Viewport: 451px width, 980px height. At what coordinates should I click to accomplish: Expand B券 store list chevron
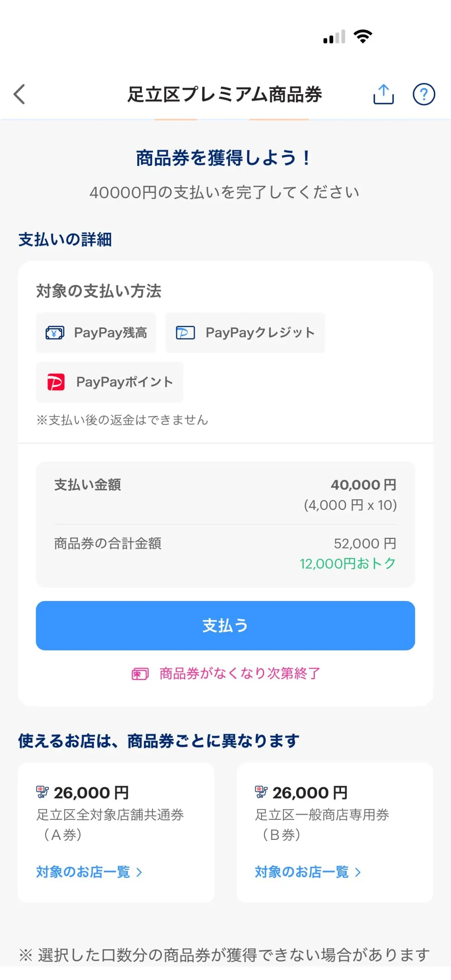tap(358, 872)
